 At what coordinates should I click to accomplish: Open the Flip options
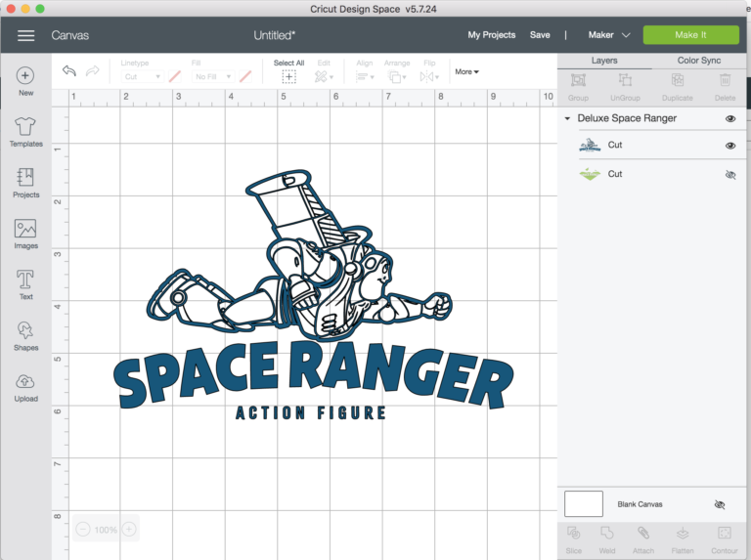click(429, 76)
